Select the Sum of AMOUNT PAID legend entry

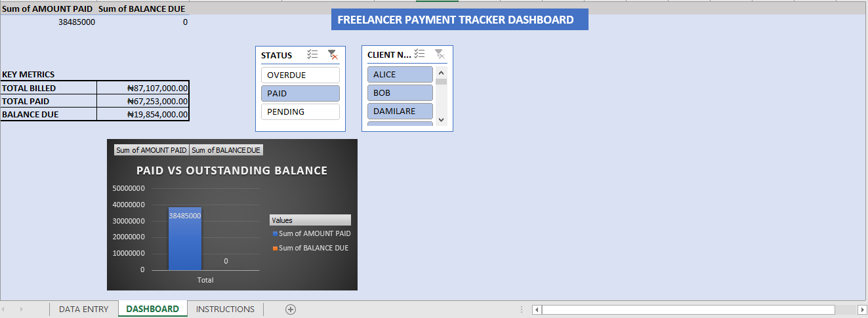point(312,233)
